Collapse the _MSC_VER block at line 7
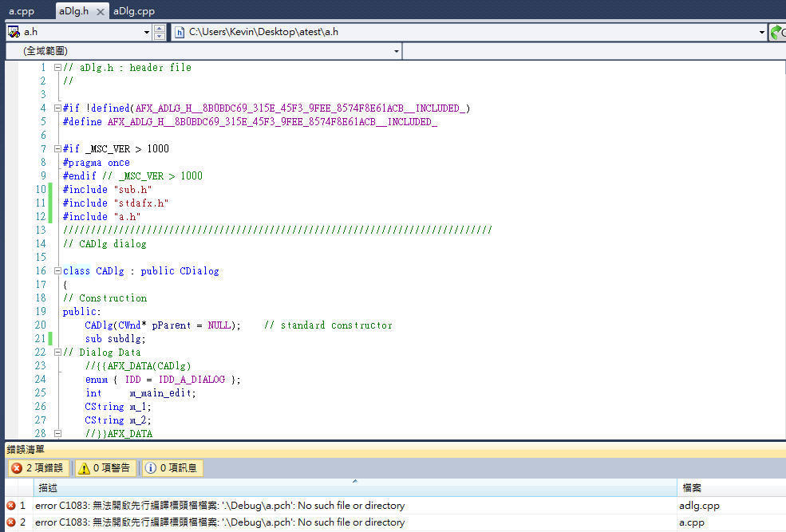The height and width of the screenshot is (532, 786). [57, 149]
